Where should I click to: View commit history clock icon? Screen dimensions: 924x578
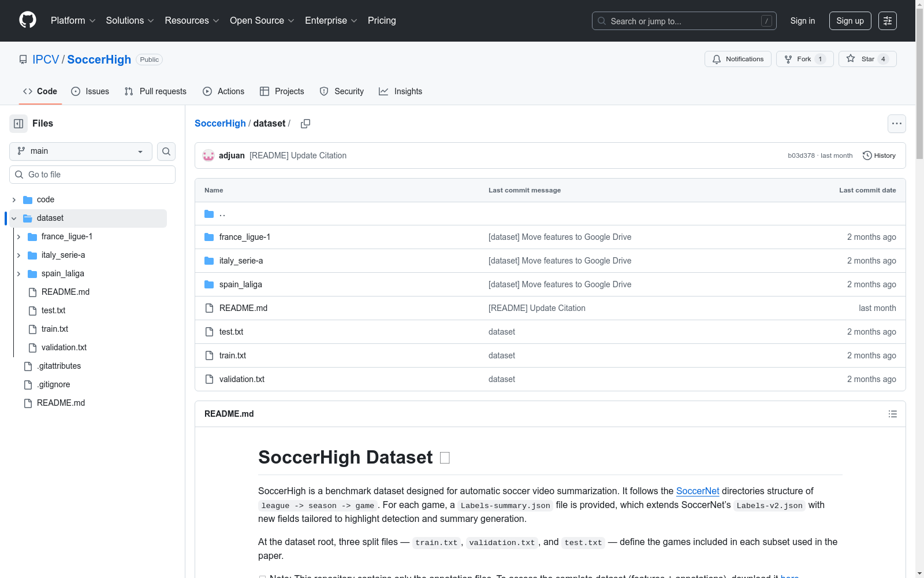(867, 155)
